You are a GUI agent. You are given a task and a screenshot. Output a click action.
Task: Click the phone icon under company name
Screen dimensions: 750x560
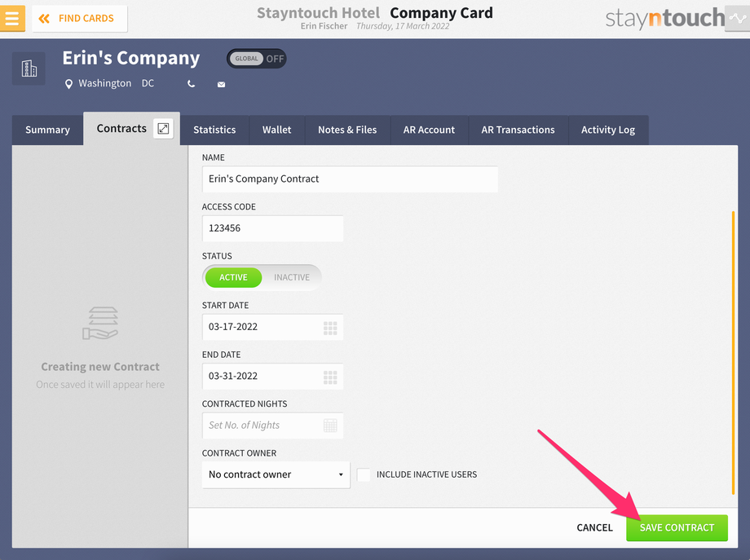coord(191,84)
